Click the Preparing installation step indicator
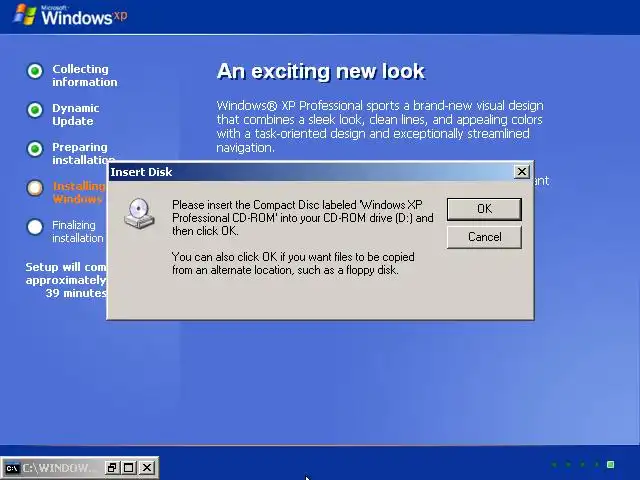Screen dimensions: 640x480 pyautogui.click(x=35, y=149)
